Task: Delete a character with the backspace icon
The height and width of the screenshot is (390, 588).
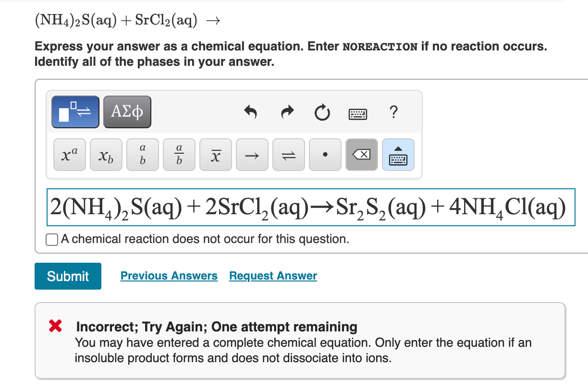Action: 362,154
